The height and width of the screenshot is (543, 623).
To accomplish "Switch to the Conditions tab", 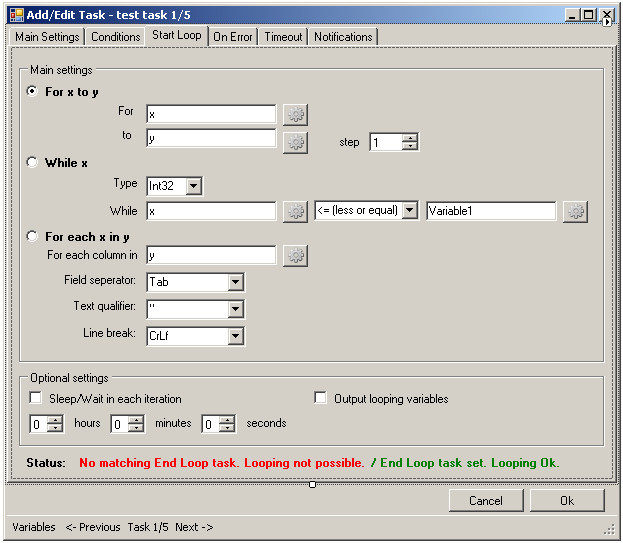I will (116, 37).
